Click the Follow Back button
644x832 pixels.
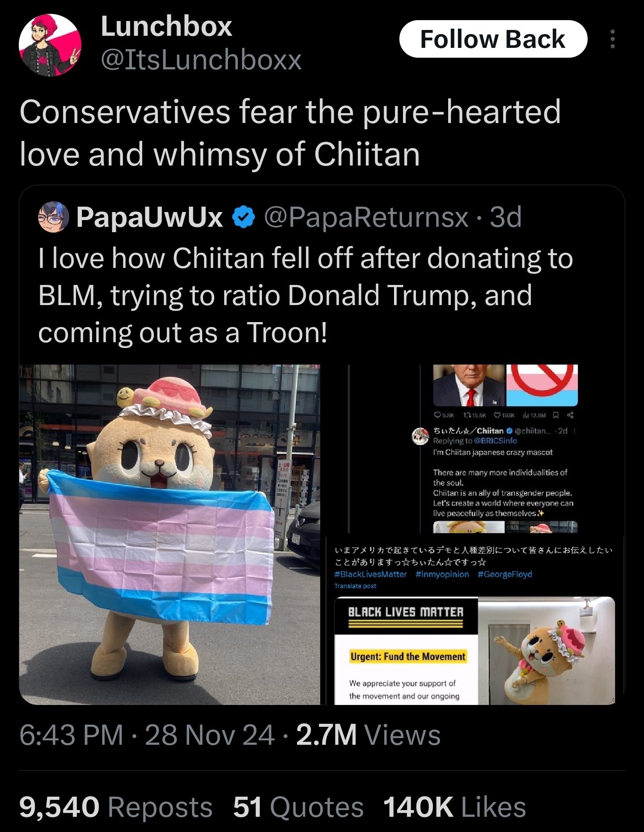pyautogui.click(x=493, y=39)
